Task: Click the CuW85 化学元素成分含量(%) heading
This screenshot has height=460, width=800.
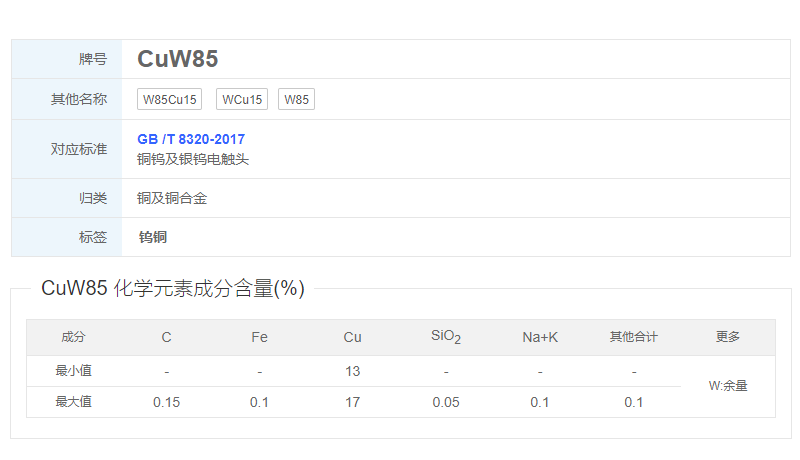Action: (173, 288)
